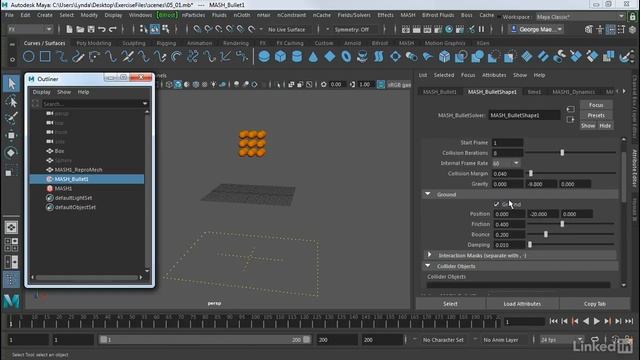Select the pencil curve tool icon
Viewport: 640px width, 360px height.
[78, 56]
